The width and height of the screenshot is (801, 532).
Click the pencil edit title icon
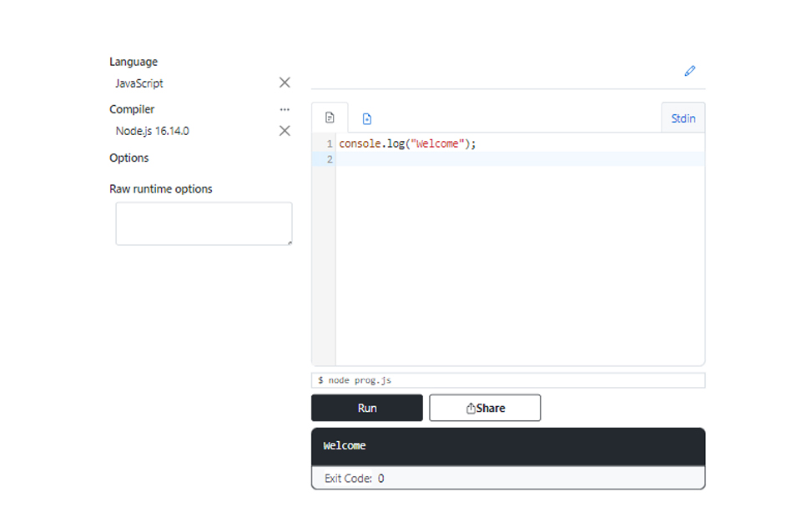point(690,71)
